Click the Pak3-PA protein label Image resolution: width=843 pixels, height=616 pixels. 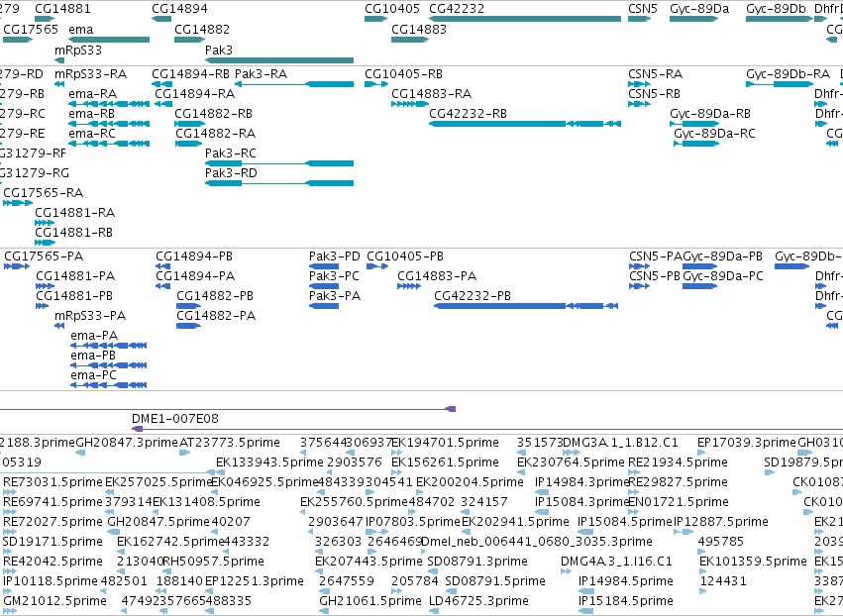(x=335, y=296)
